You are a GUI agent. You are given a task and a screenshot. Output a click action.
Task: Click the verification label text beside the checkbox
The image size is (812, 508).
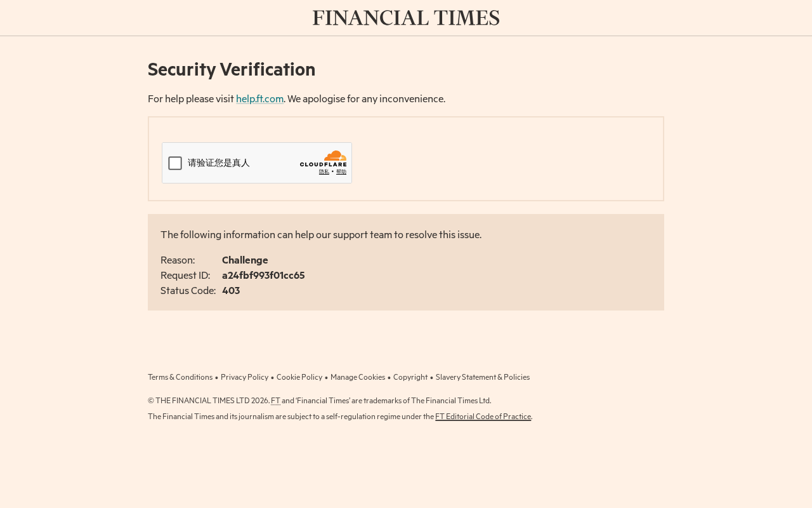pyautogui.click(x=219, y=163)
